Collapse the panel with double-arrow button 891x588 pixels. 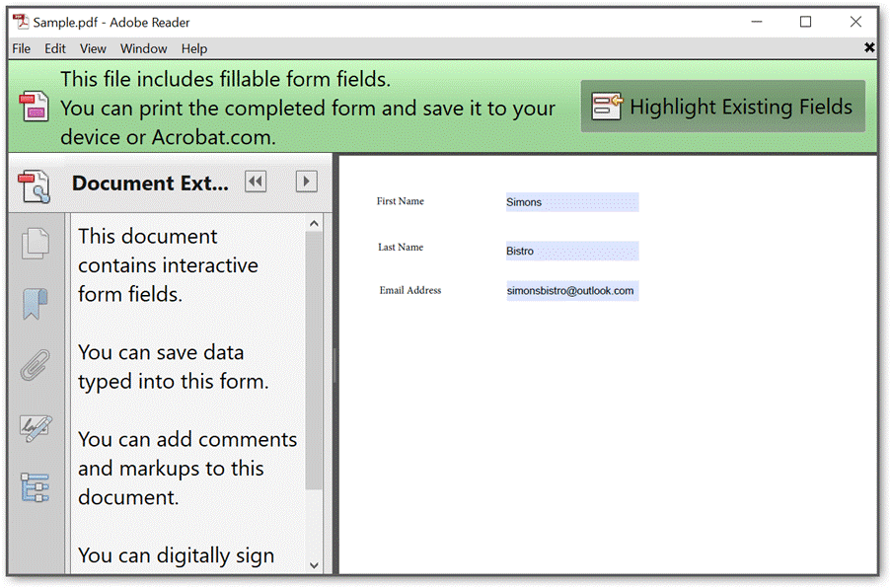tap(256, 182)
